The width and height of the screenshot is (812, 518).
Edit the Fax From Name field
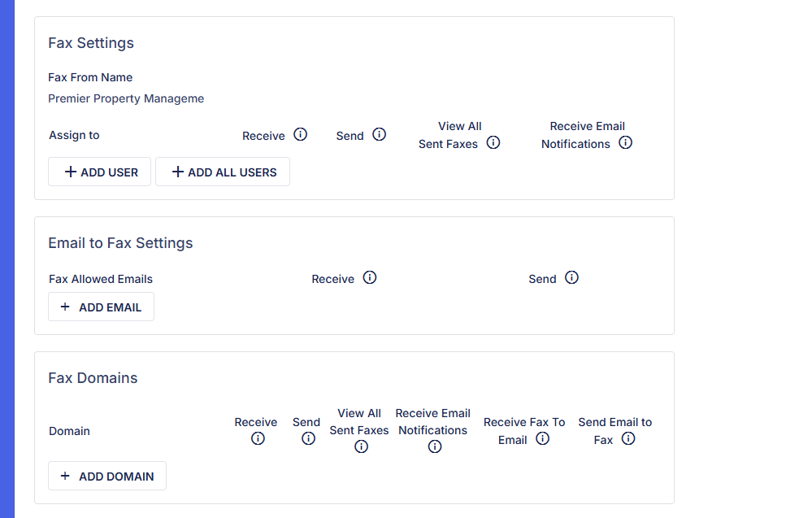126,98
